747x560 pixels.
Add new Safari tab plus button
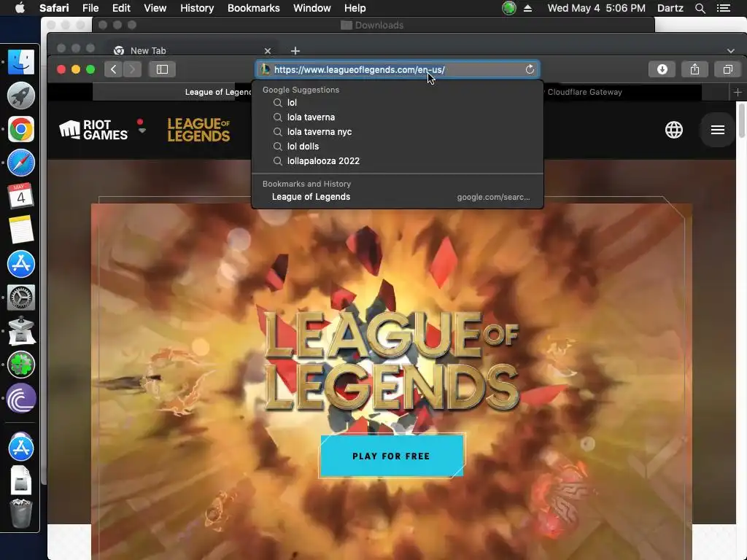tap(738, 93)
